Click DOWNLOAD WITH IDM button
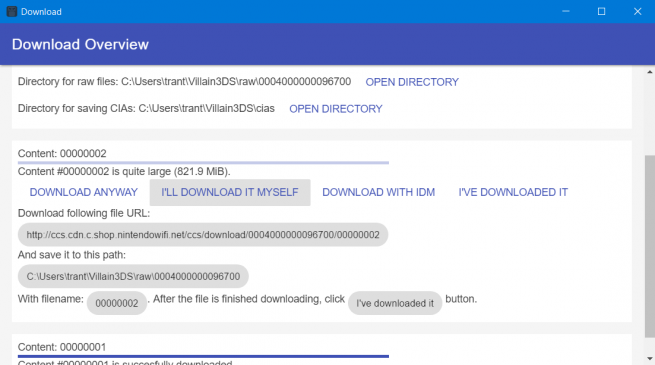 click(x=378, y=192)
